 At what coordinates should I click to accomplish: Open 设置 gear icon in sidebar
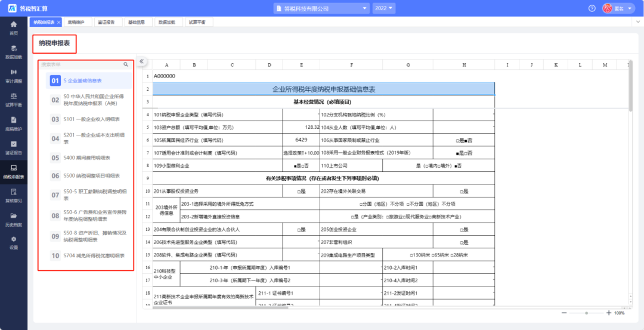[x=14, y=239]
